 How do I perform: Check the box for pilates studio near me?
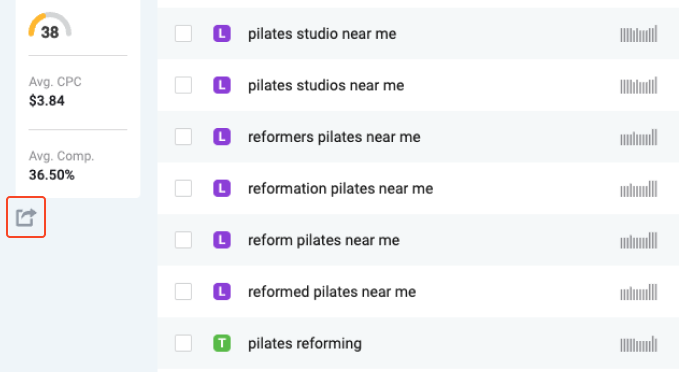[184, 34]
